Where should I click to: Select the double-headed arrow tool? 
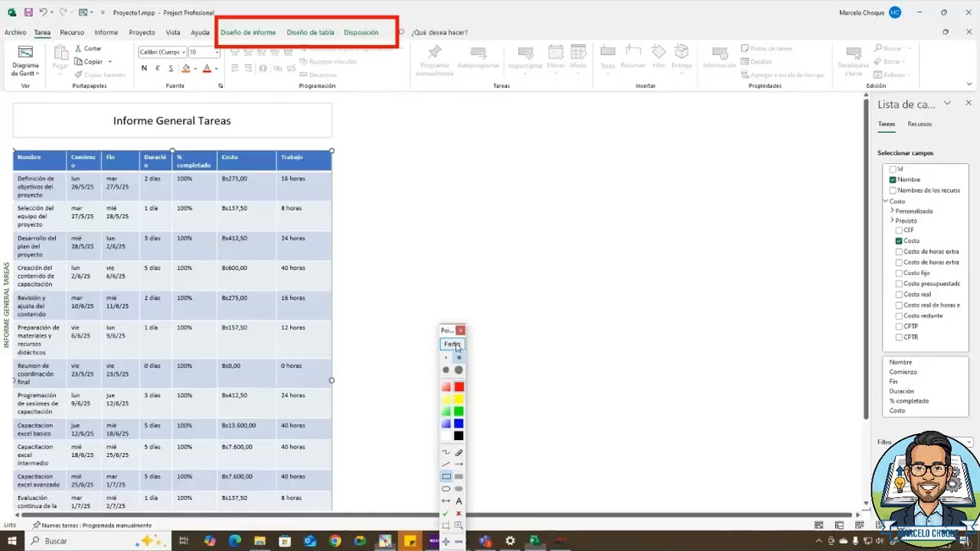tap(446, 500)
